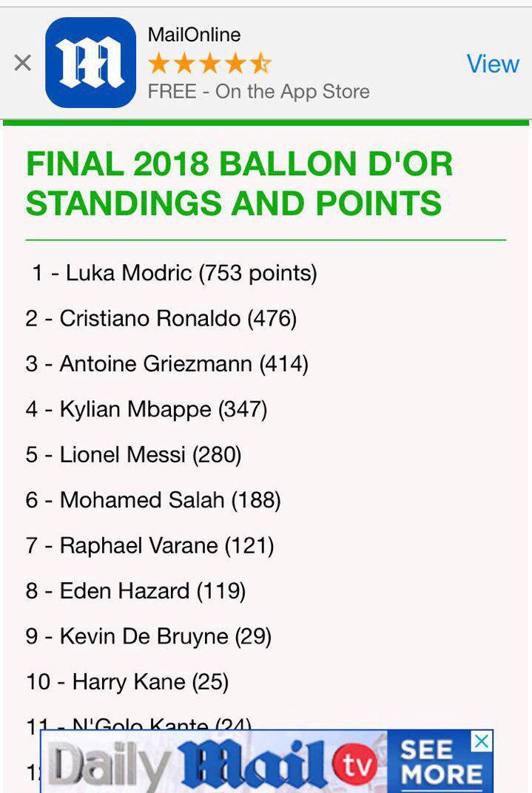
Task: Select the Kylian Mbappe (347) entry
Action: 147,410
